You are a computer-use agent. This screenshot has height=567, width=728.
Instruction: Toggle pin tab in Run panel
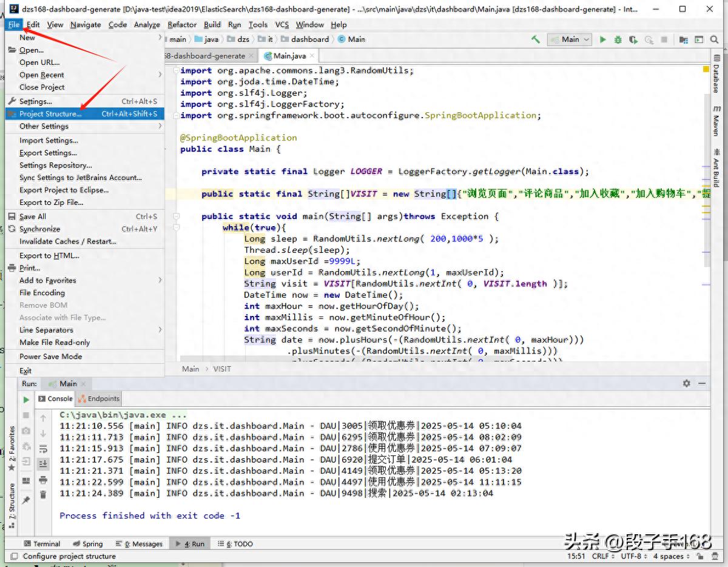click(x=26, y=500)
